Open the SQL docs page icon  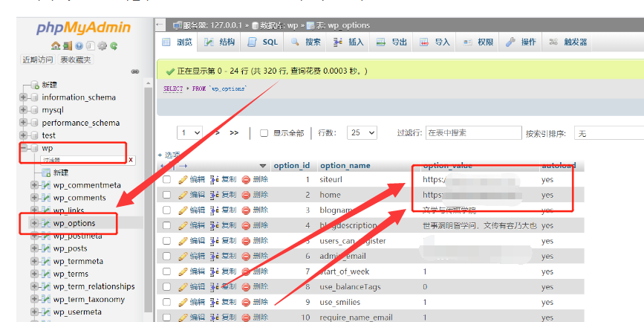coord(91,45)
